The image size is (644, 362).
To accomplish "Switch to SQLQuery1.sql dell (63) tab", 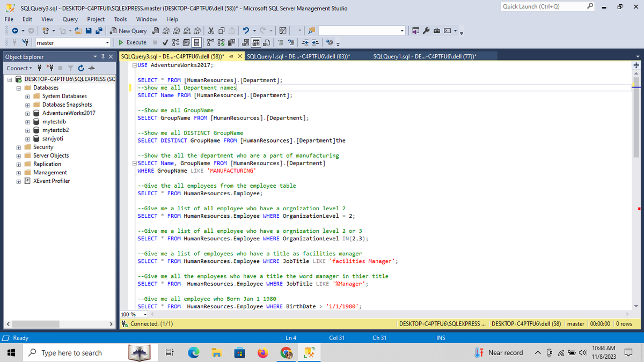I will point(297,56).
